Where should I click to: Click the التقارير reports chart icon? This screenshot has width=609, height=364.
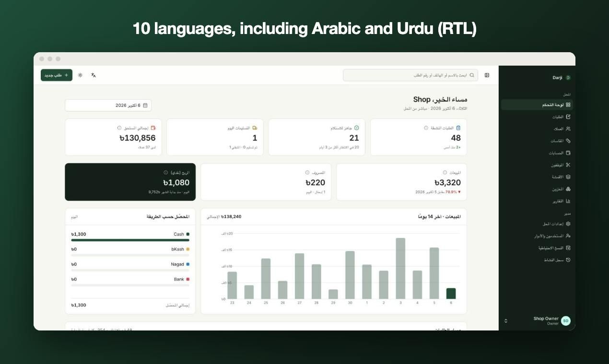coord(568,201)
